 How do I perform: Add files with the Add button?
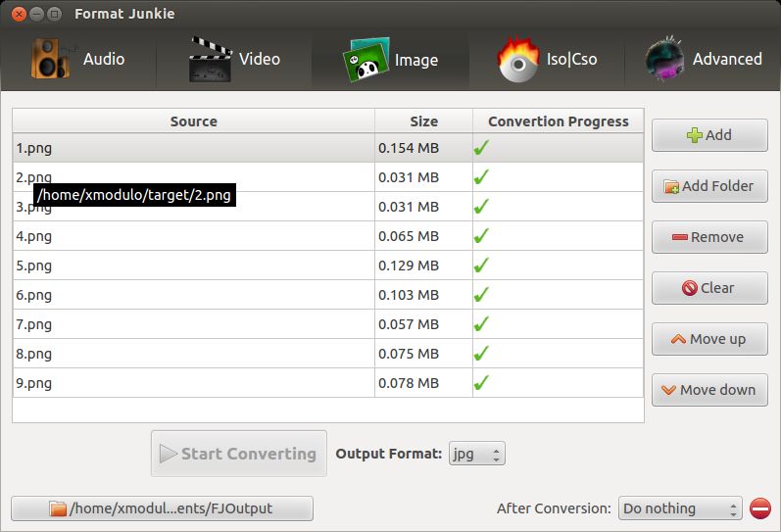[709, 135]
